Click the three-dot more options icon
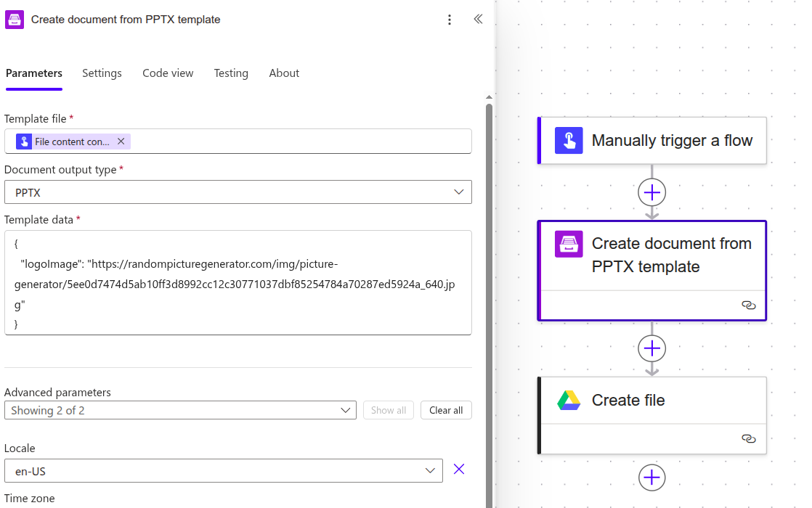Viewport: 812px width, 508px height. click(x=450, y=20)
